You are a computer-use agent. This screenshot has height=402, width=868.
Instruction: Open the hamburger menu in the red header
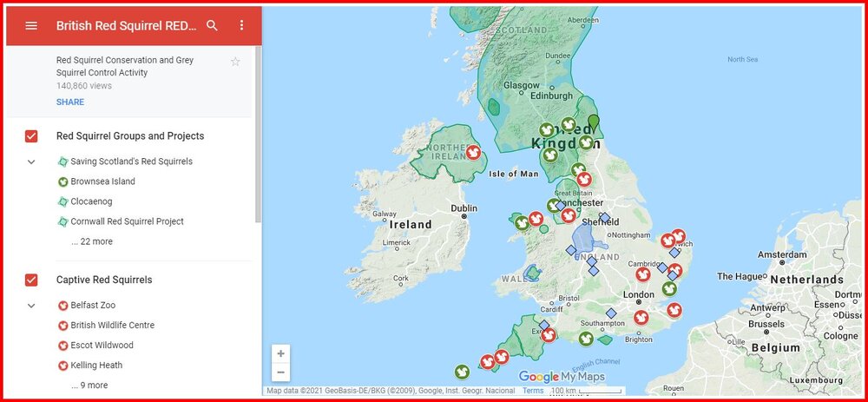click(x=31, y=25)
